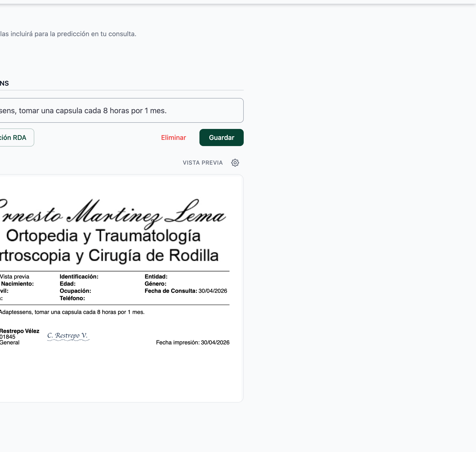Viewport: 476px width, 452px height.
Task: Click the red Eliminar link
Action: pyautogui.click(x=173, y=138)
